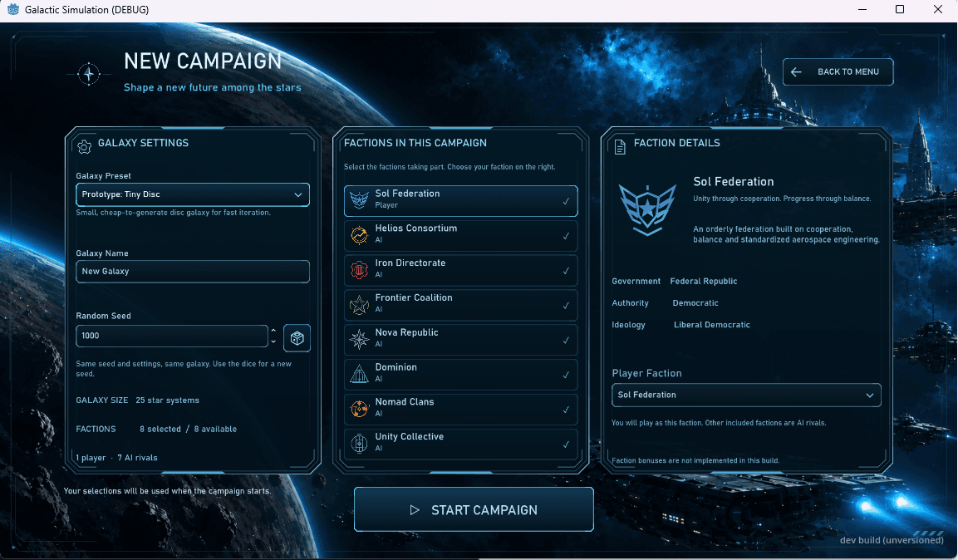The image size is (958, 560).
Task: Click the '8 selected' factions value
Action: tap(160, 430)
